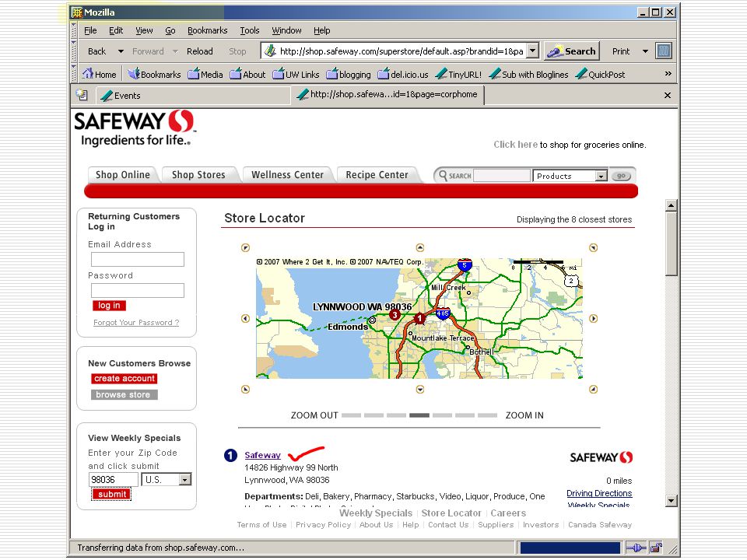
Task: Click the Reload toolbar button
Action: 200,51
